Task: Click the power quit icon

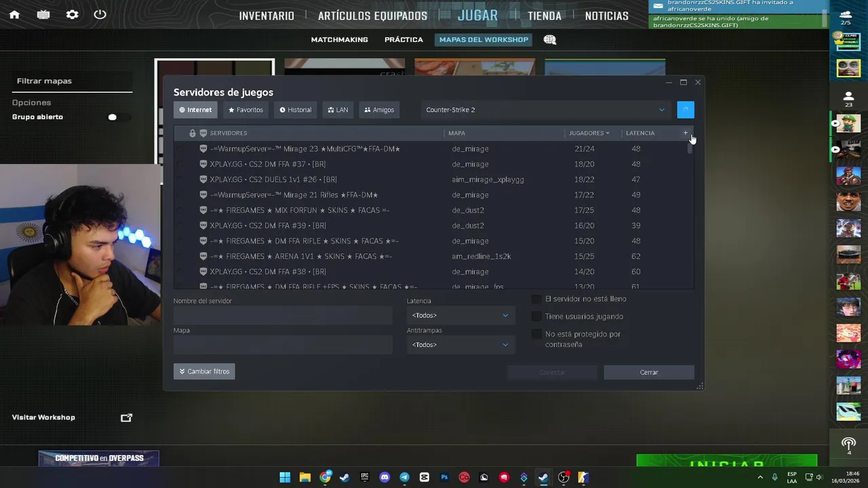Action: click(x=100, y=14)
